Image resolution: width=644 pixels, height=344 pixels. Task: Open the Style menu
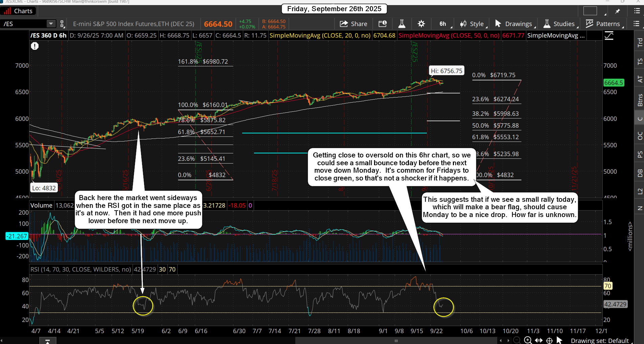point(473,24)
